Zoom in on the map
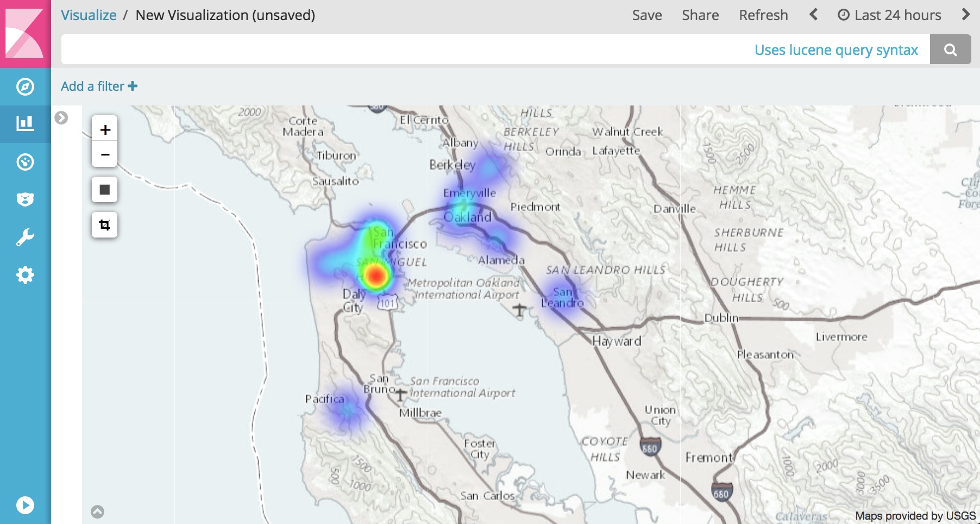Image resolution: width=980 pixels, height=524 pixels. [x=105, y=129]
